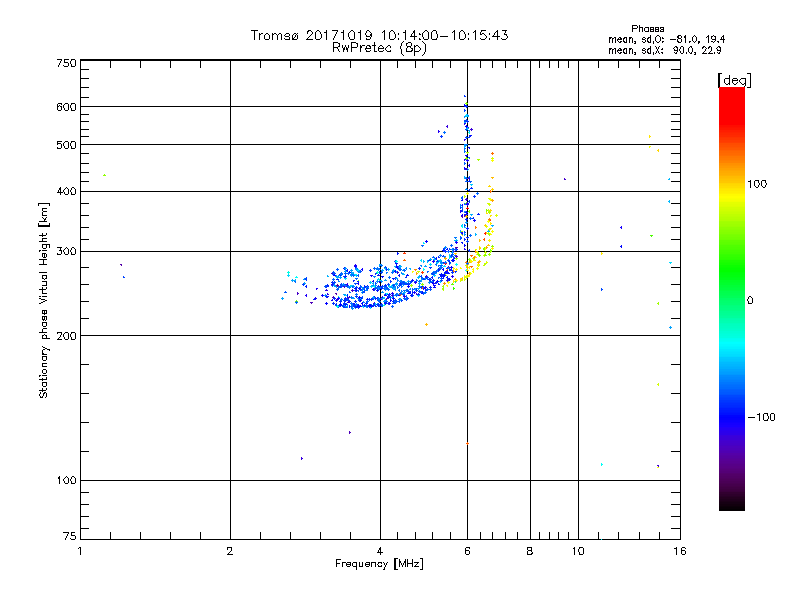Image resolution: width=800 pixels, height=600 pixels.
Task: Click the color bar tick label '0'
Action: tap(750, 300)
